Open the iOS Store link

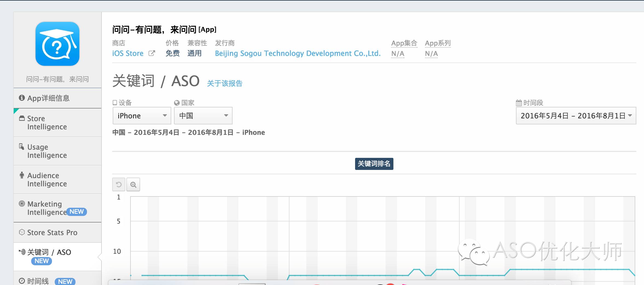(x=128, y=53)
